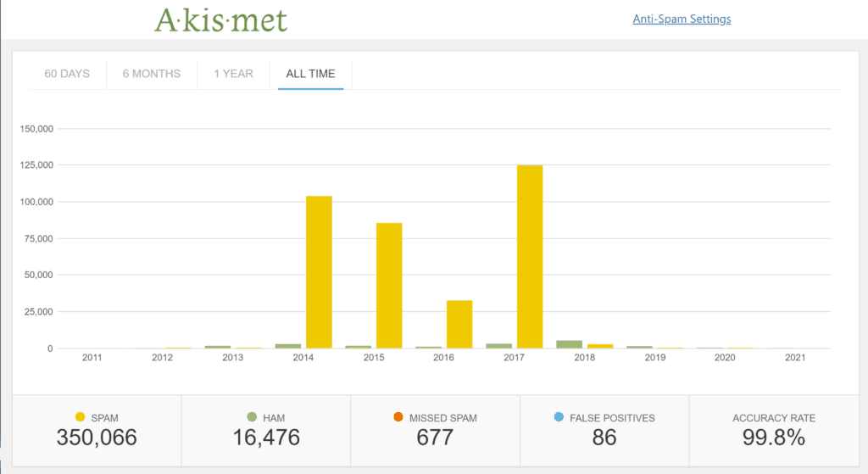
Task: Click the 2018 axis label
Action: coord(585,358)
